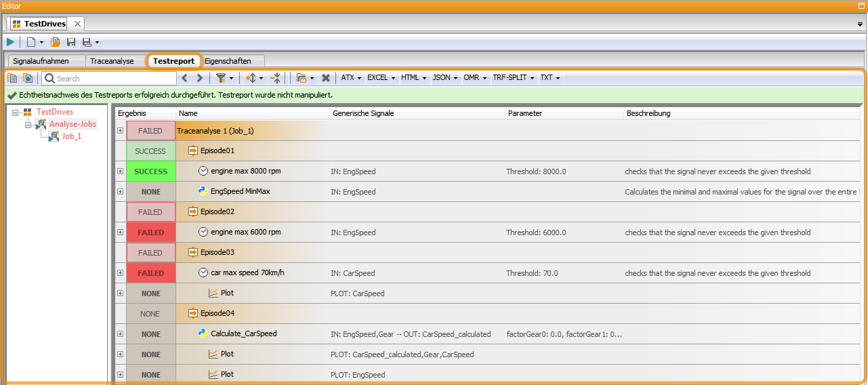Open the dropdown arrow beside the save-as icon

click(x=97, y=42)
